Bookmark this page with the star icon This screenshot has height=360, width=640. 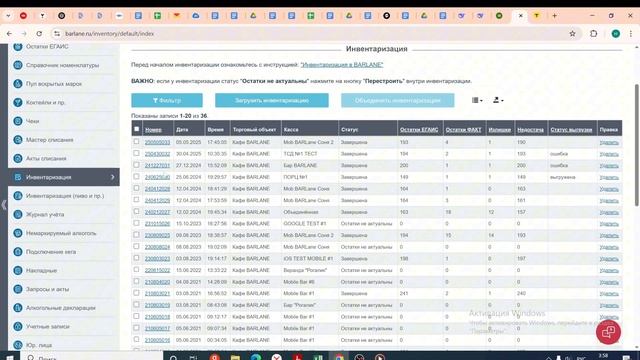(572, 34)
